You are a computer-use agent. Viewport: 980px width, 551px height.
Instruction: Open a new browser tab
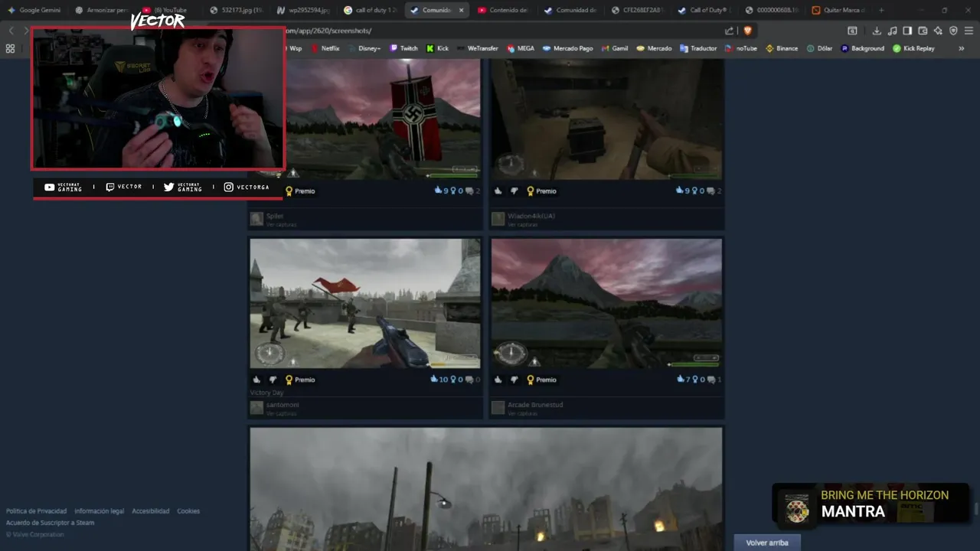coord(881,10)
